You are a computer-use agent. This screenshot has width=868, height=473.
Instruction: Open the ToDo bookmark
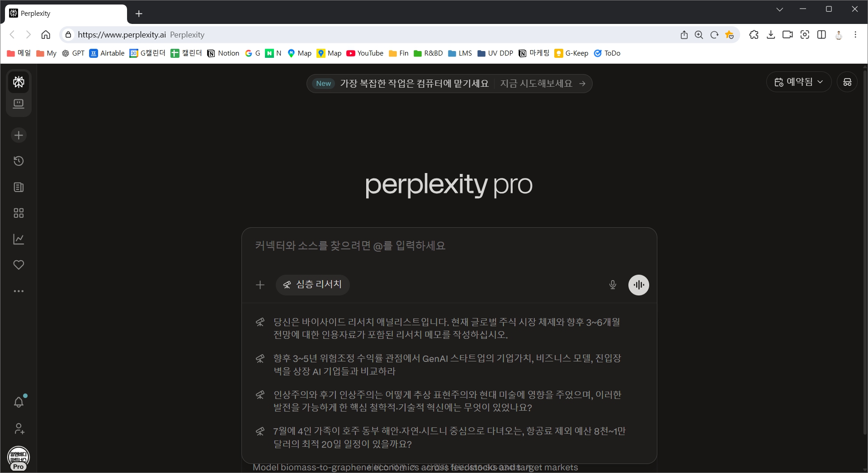pyautogui.click(x=607, y=53)
